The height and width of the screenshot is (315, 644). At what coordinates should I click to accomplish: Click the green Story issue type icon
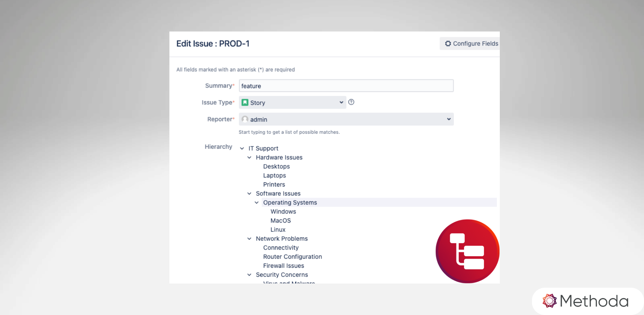tap(245, 102)
